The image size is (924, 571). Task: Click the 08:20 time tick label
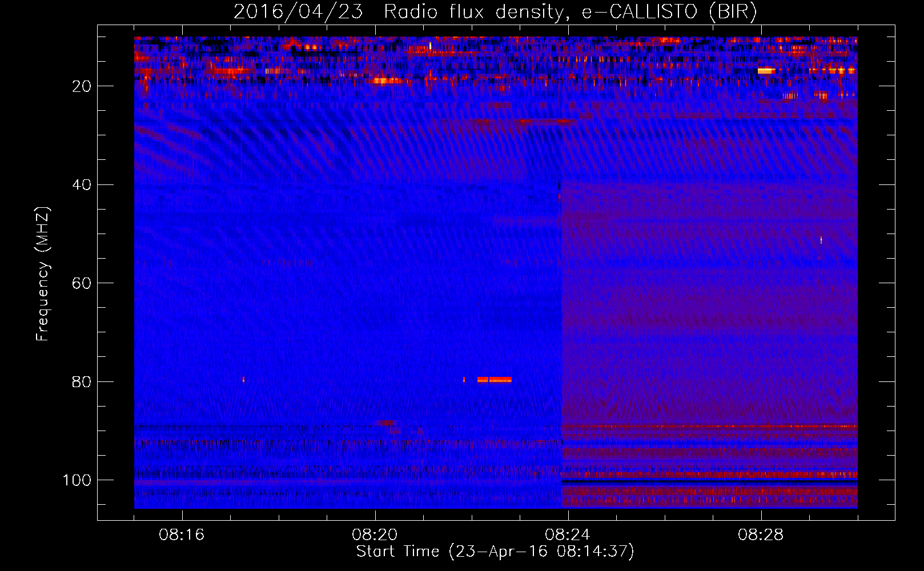tap(375, 535)
